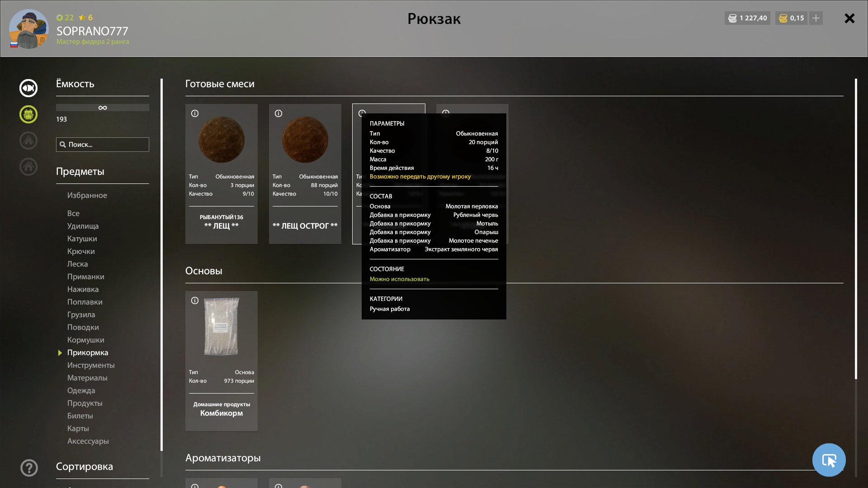
Task: Select the Комбикорм base item card
Action: [x=222, y=361]
